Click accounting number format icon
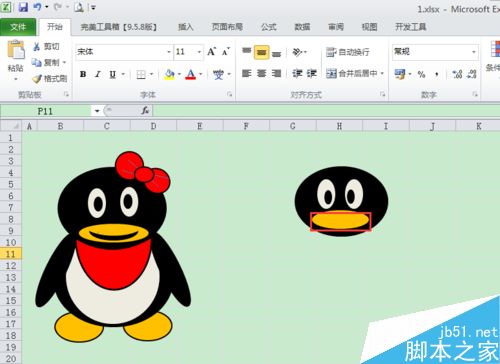The image size is (500, 364). (x=400, y=74)
